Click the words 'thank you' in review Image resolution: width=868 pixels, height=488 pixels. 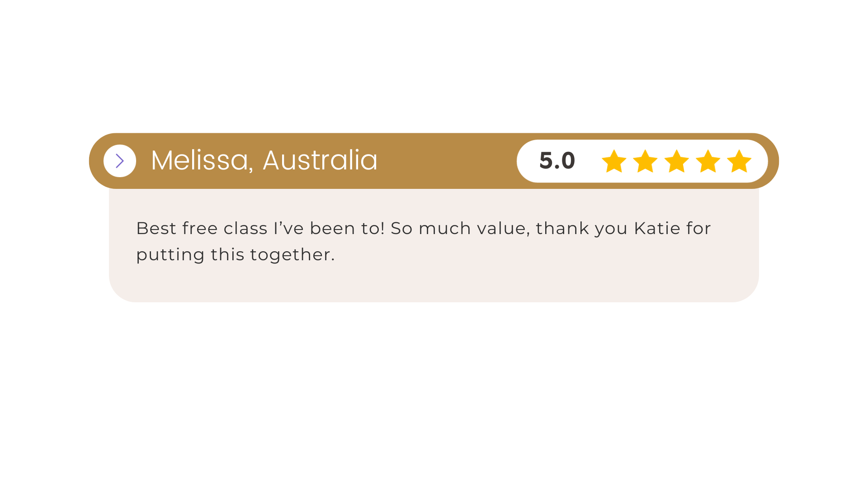(582, 229)
